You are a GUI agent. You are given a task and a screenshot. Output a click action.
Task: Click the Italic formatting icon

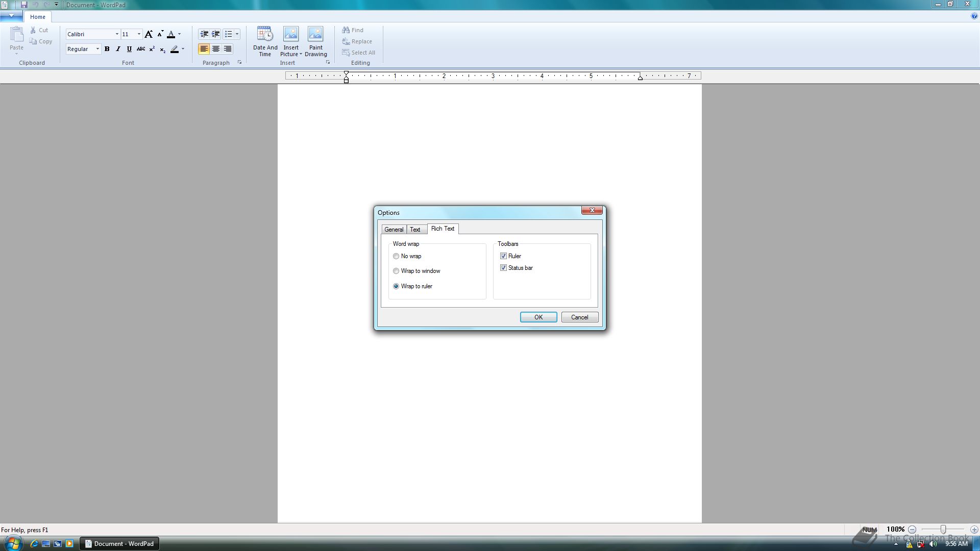118,49
